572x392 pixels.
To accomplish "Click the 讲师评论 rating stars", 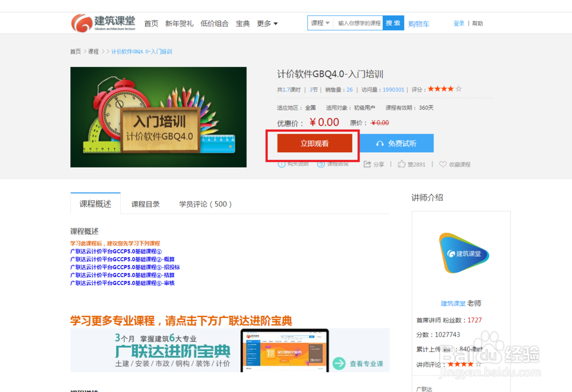I will (x=464, y=365).
